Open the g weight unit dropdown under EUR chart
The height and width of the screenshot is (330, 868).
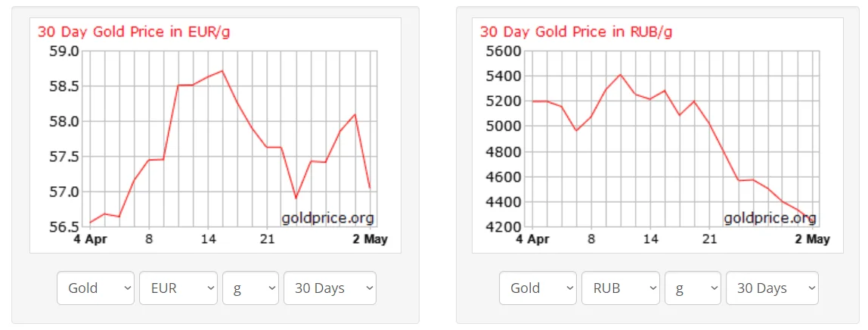[250, 288]
